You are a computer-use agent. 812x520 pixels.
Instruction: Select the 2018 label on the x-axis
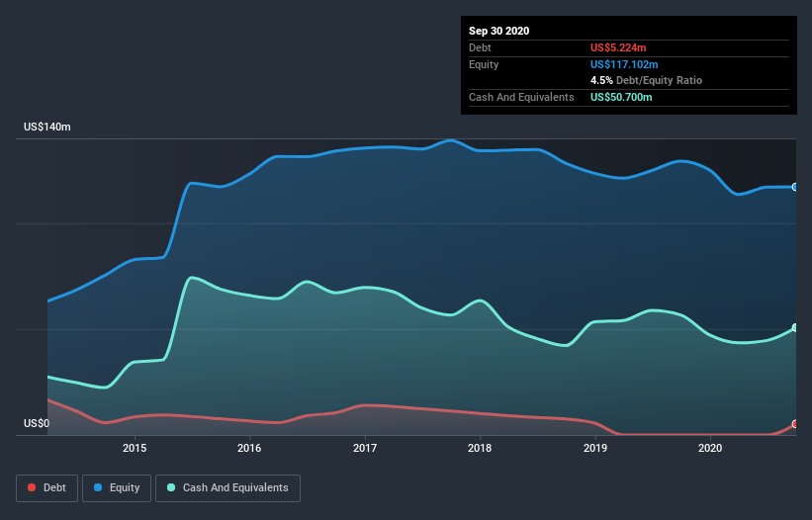(480, 448)
